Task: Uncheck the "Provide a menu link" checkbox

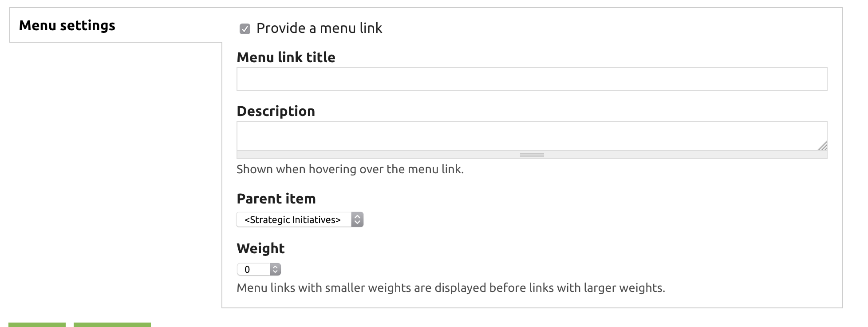Action: click(x=245, y=29)
